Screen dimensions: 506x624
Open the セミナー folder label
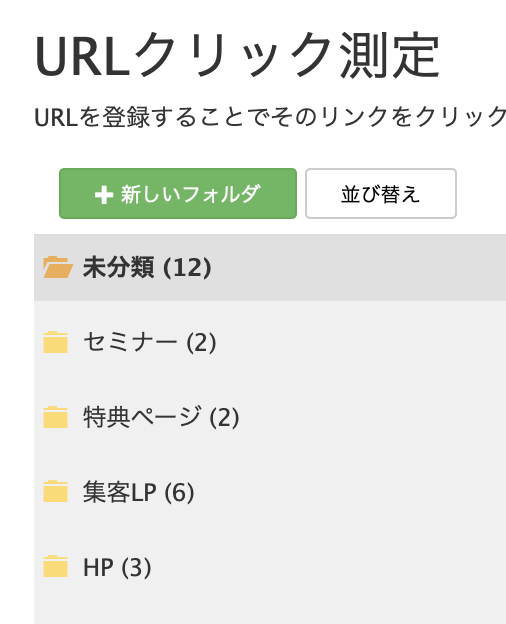pyautogui.click(x=130, y=342)
